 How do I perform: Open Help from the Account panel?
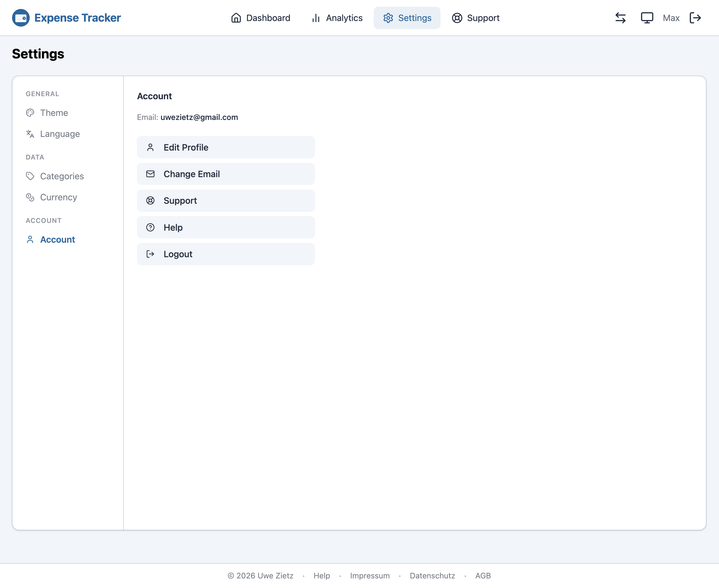tap(226, 227)
